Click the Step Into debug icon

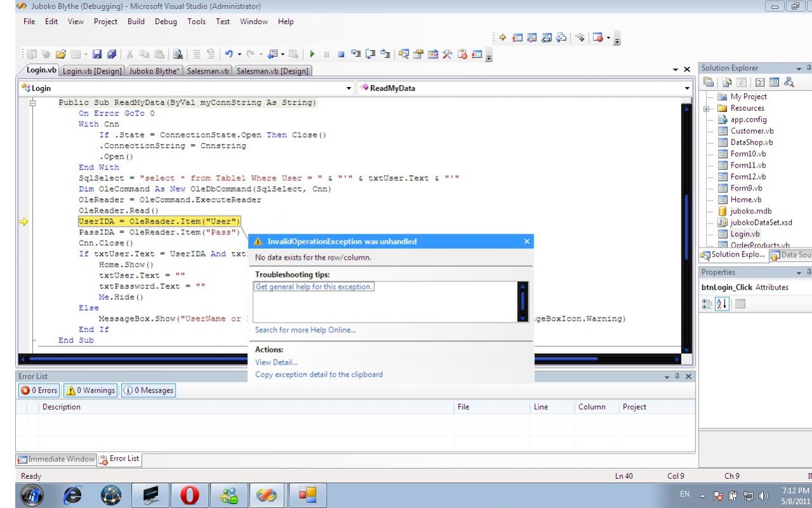356,55
